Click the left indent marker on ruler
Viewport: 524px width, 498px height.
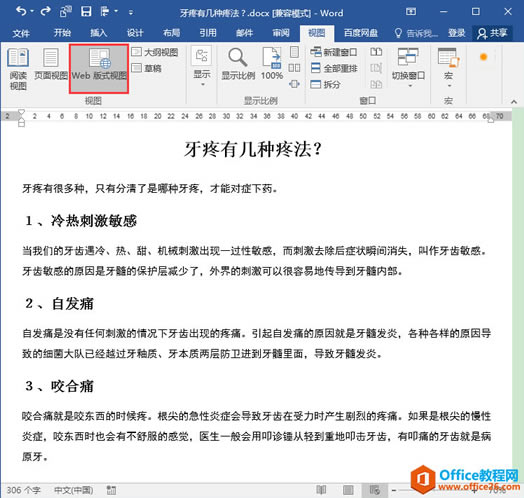tap(21, 124)
